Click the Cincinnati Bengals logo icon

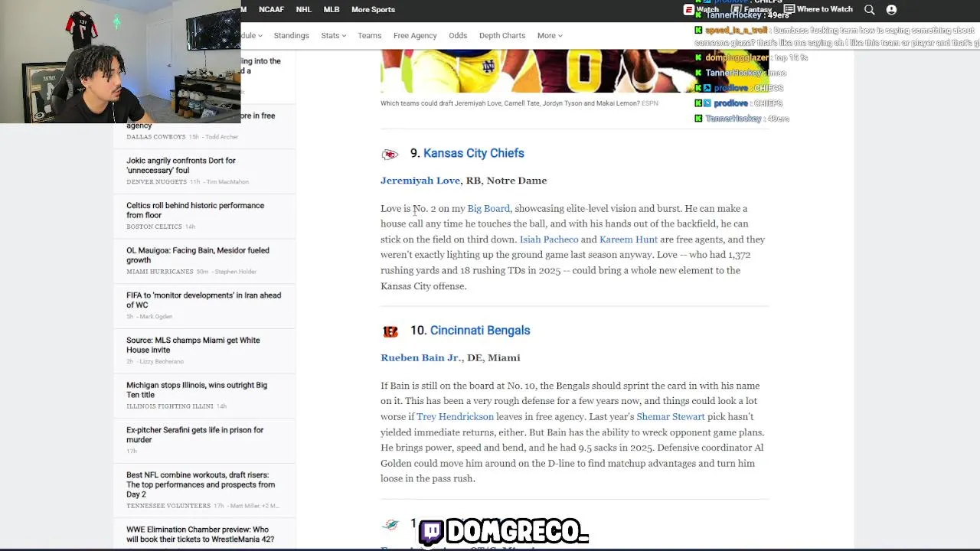[390, 331]
